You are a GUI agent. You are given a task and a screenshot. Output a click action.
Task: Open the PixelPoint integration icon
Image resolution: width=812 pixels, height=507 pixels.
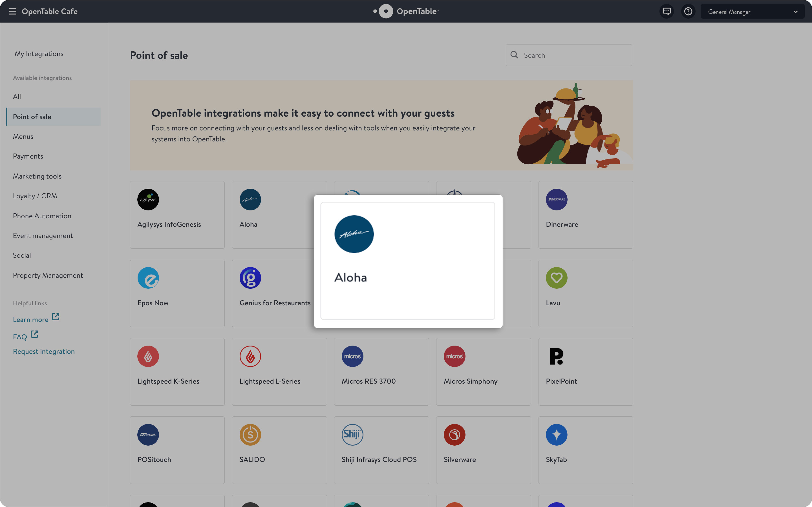556,356
